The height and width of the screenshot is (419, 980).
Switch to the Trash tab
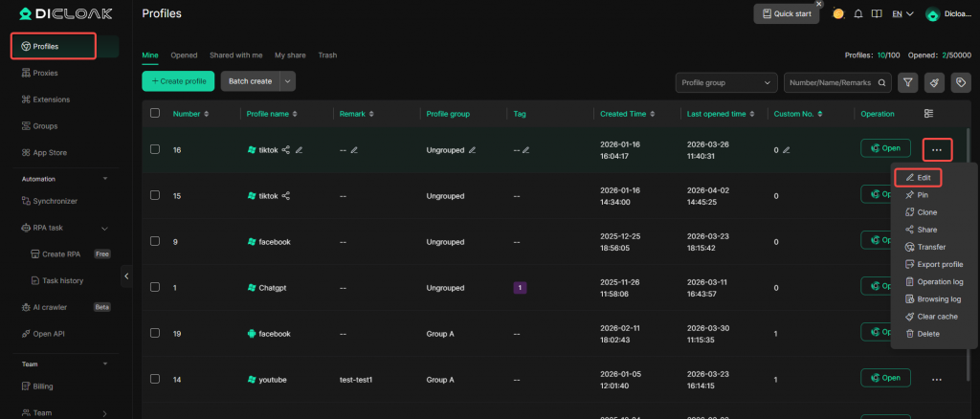click(x=327, y=55)
